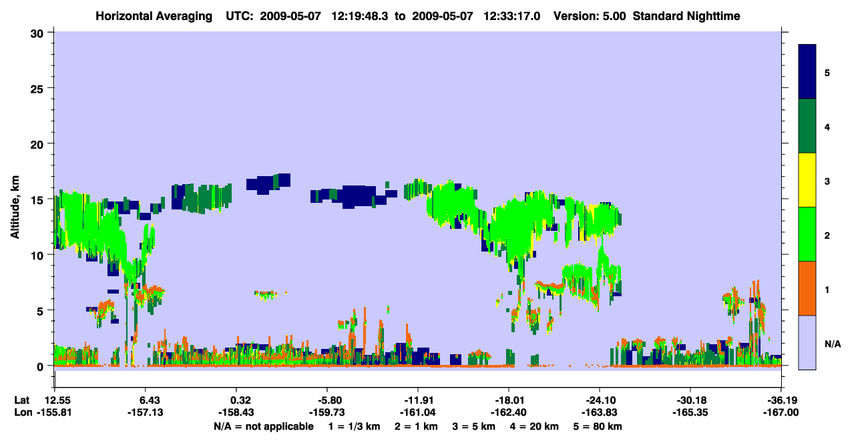
Task: Click the yellow color bar segment 3
Action: (807, 180)
